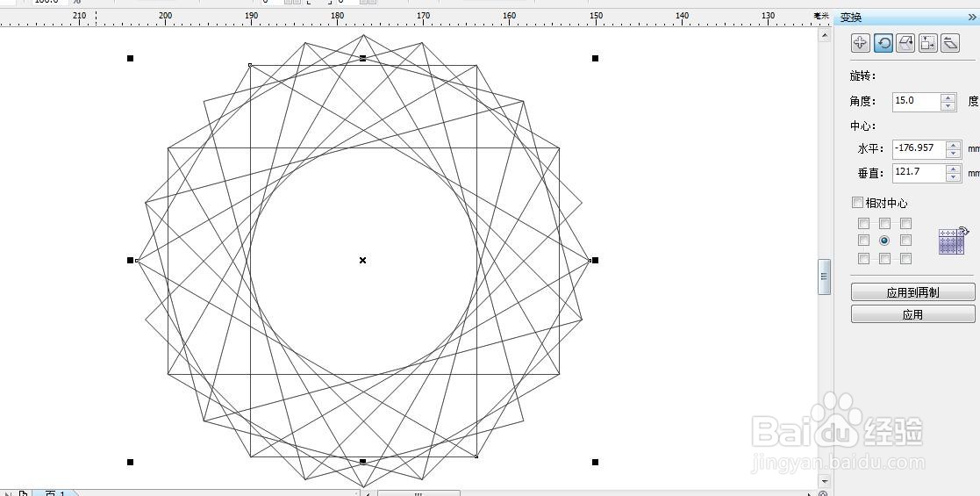Click the top-right selection handle
980x496 pixels.
click(595, 58)
